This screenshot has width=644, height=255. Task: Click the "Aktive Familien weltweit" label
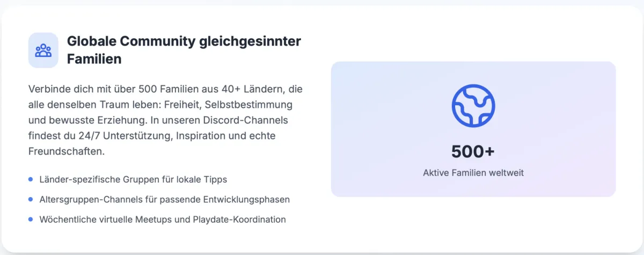pos(473,173)
